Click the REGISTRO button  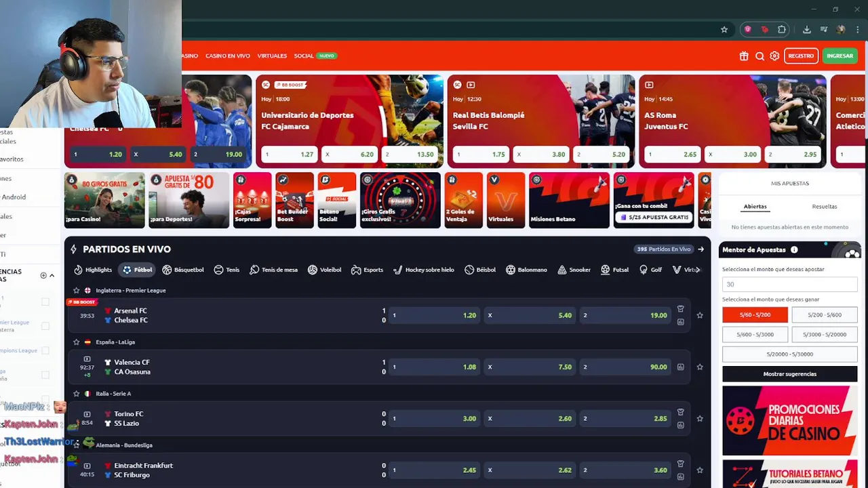click(x=801, y=56)
